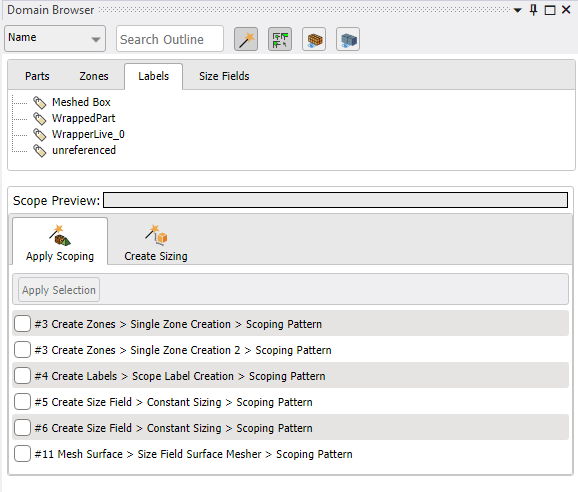Open the Name filter dropdown

(x=55, y=38)
